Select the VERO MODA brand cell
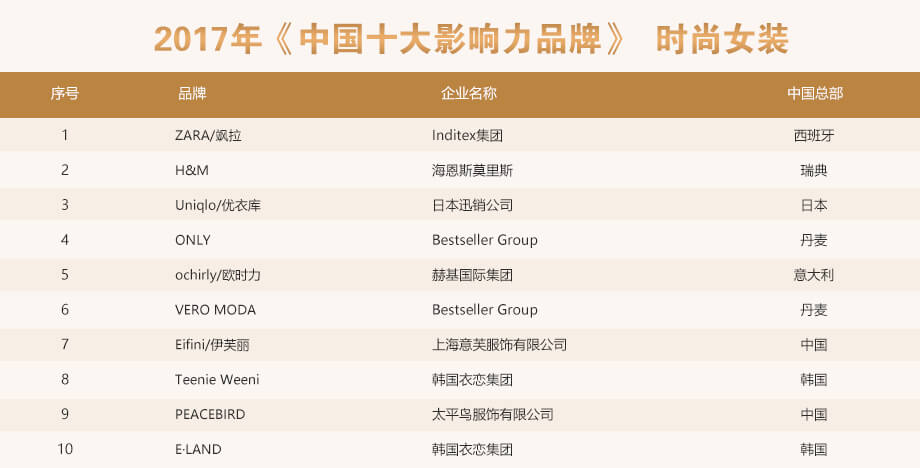The width and height of the screenshot is (920, 468). click(215, 310)
